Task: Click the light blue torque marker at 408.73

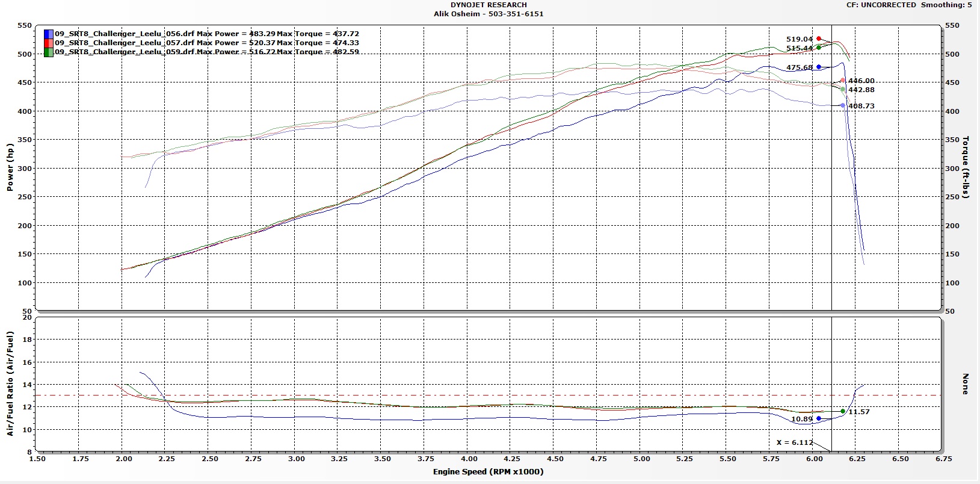Action: point(843,105)
